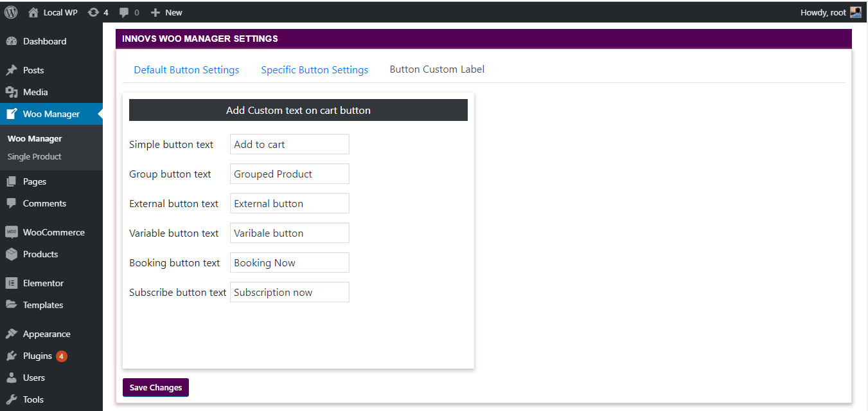Click Elementor icon in sidebar
Screen dimensions: 868x411
tap(12, 283)
